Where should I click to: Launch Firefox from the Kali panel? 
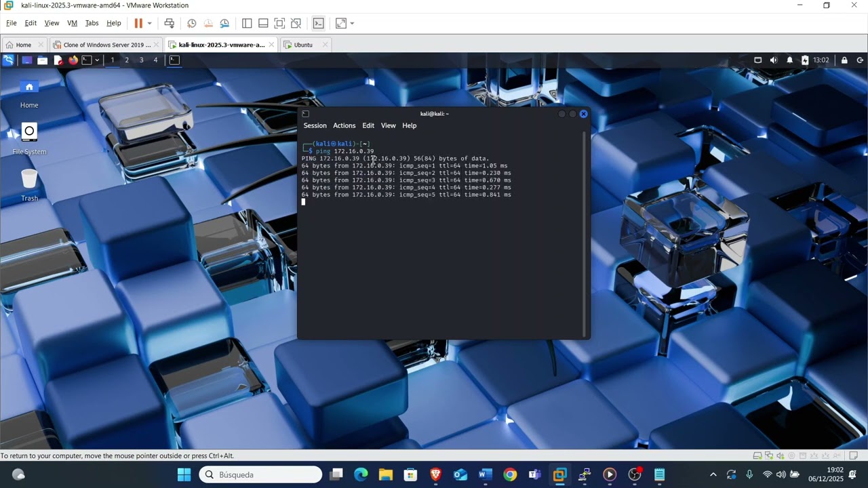click(x=73, y=60)
